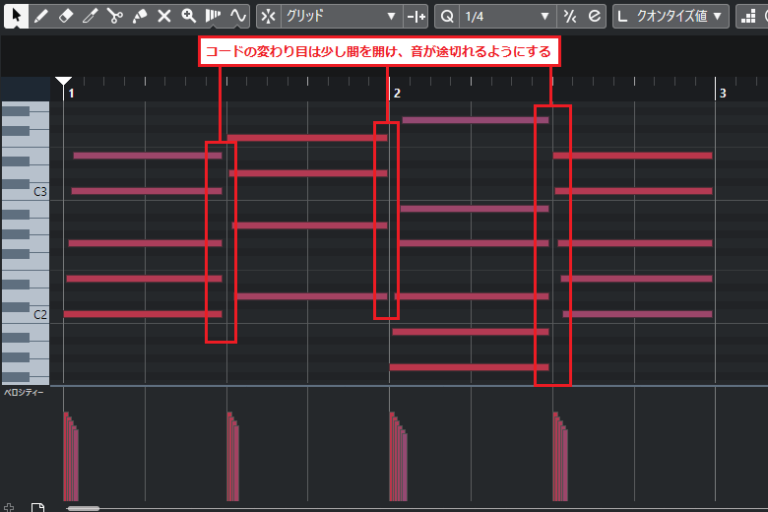
Task: Click the add controller lane plus button
Action: point(9,507)
